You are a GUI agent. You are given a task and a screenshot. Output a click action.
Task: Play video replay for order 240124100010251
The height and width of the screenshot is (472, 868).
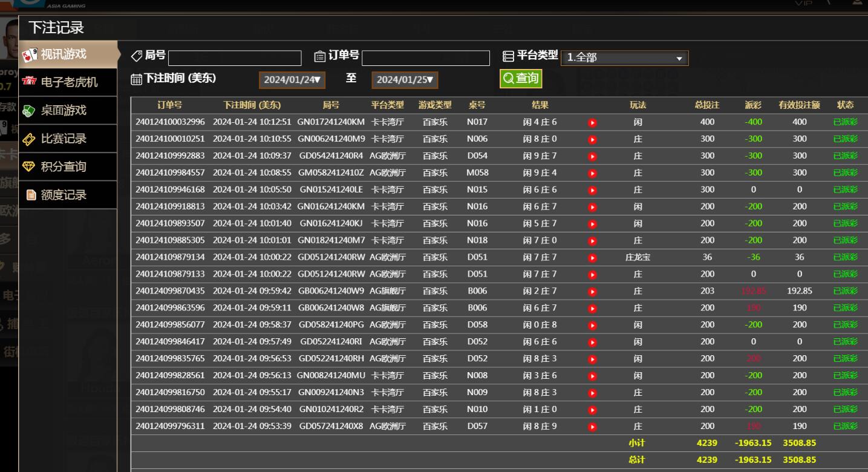tap(592, 139)
